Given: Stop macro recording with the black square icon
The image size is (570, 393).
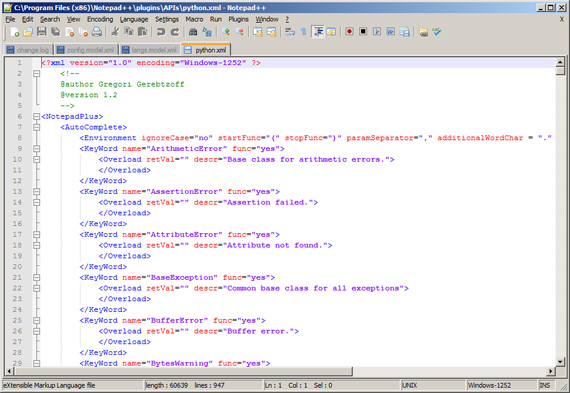Looking at the screenshot, I should [363, 32].
